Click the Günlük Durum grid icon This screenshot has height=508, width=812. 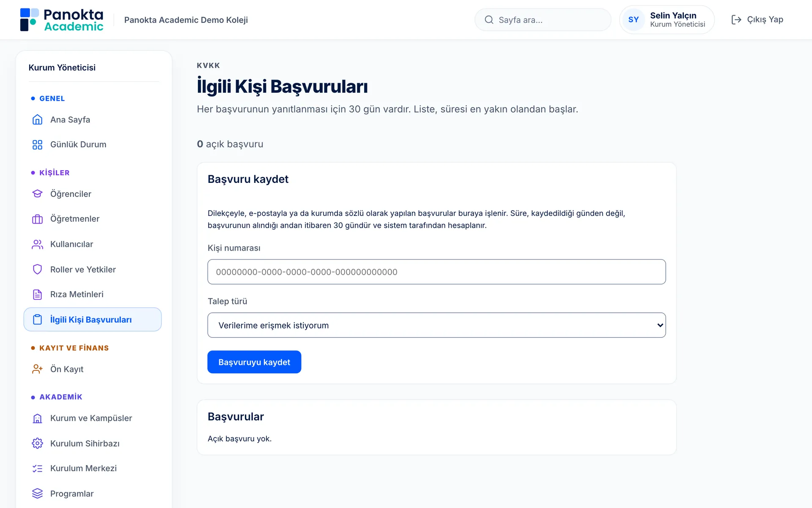pyautogui.click(x=37, y=145)
